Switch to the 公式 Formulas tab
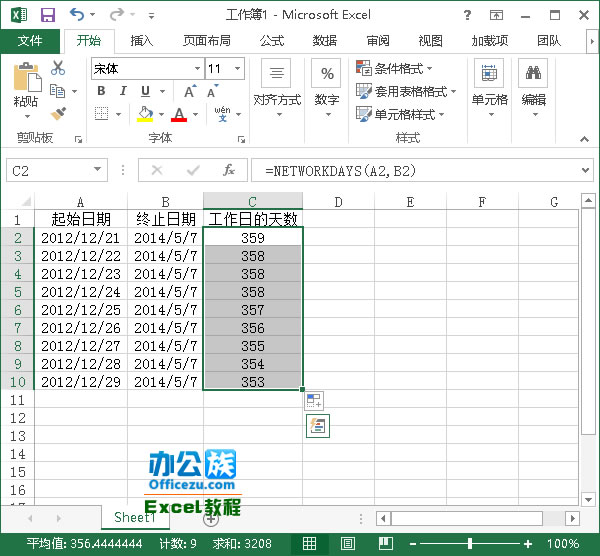The image size is (600, 556). point(272,41)
